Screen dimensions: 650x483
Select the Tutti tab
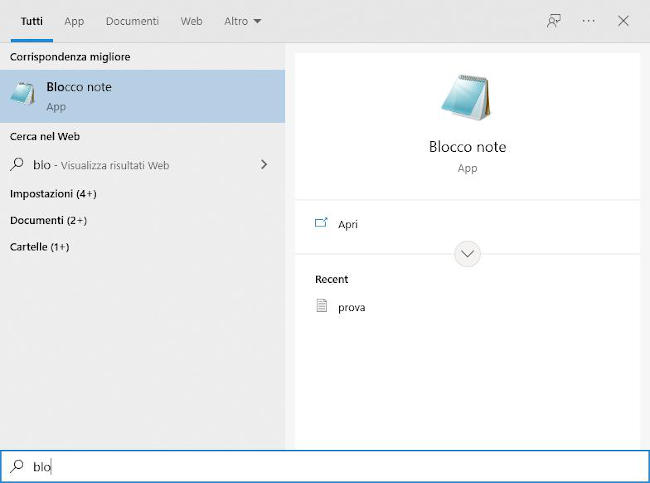[x=32, y=21]
